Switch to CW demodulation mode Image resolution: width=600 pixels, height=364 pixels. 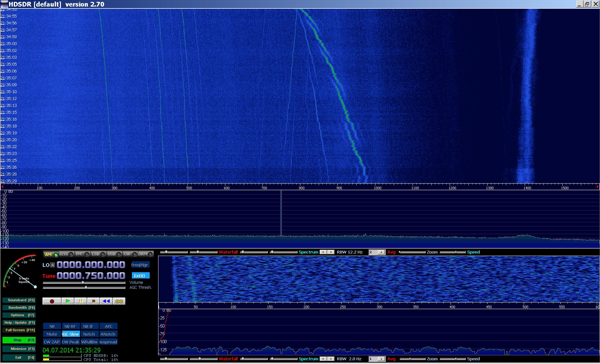(130, 254)
